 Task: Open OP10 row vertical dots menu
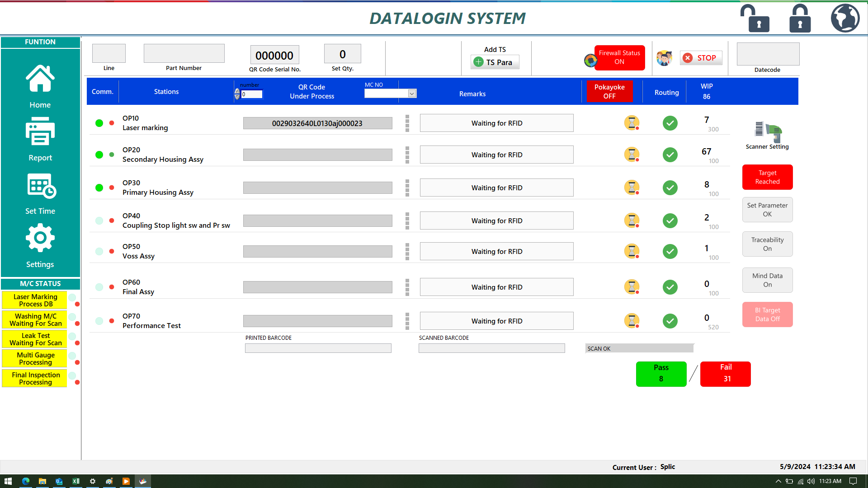click(x=407, y=123)
